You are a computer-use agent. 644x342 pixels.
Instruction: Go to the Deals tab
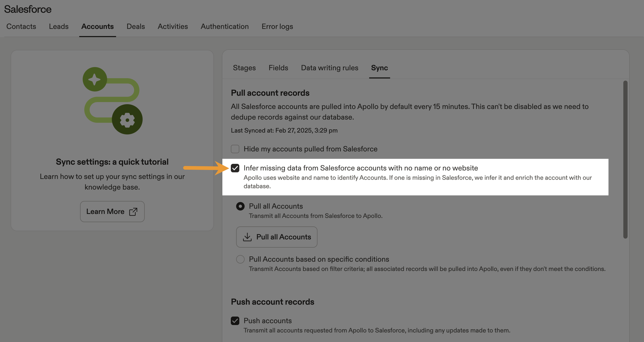click(x=136, y=27)
